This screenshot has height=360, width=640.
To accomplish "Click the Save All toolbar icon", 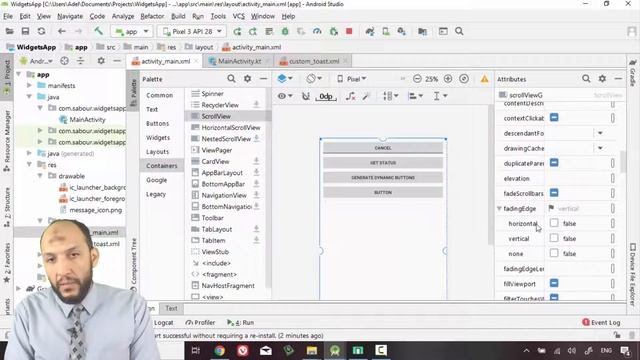I will pyautogui.click(x=25, y=31).
